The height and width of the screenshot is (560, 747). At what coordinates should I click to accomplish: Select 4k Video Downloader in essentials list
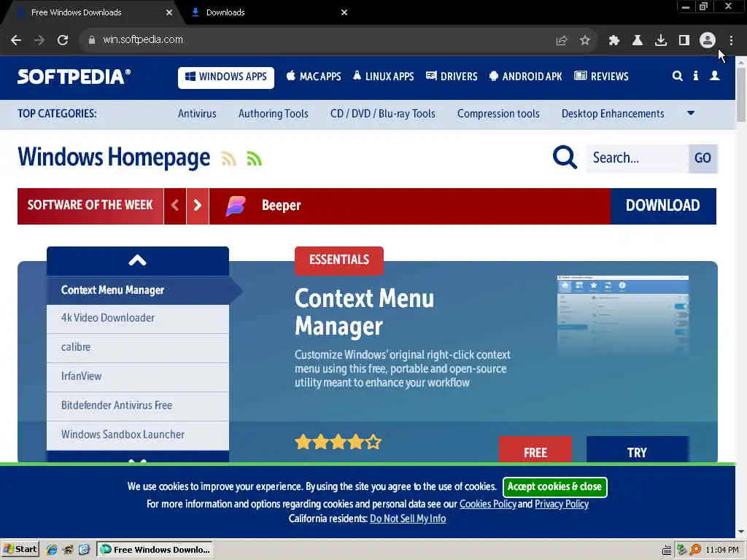point(138,318)
